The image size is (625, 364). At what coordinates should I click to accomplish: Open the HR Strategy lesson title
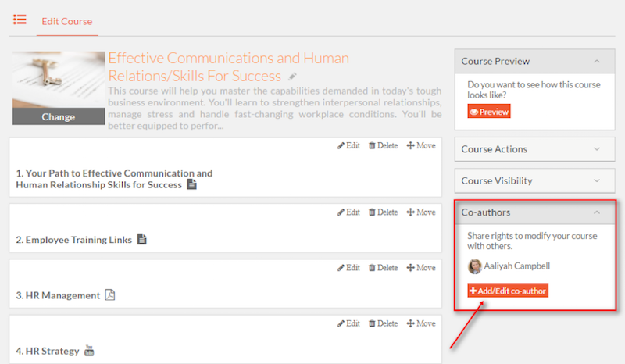(x=48, y=351)
